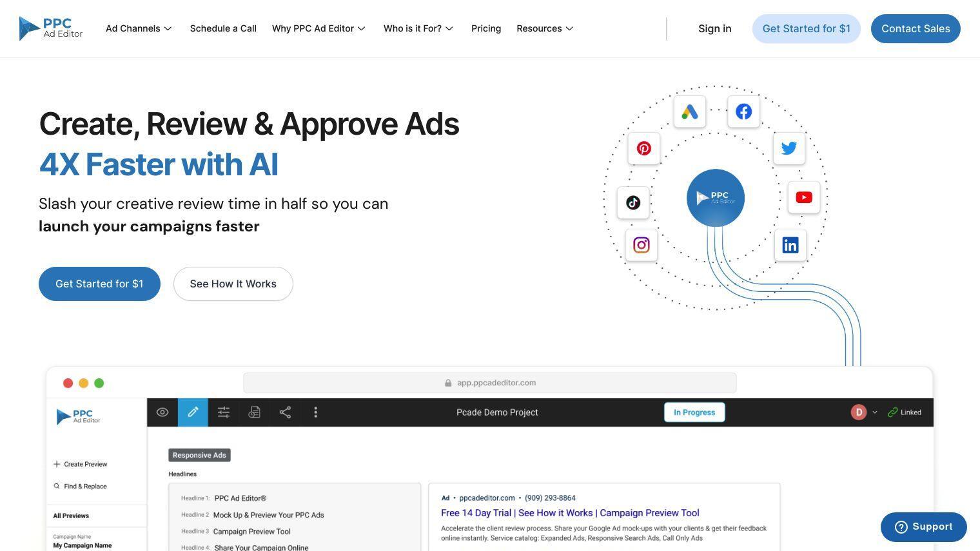980x551 pixels.
Task: Expand the Why PPC Ad Editor dropdown
Action: tap(318, 28)
